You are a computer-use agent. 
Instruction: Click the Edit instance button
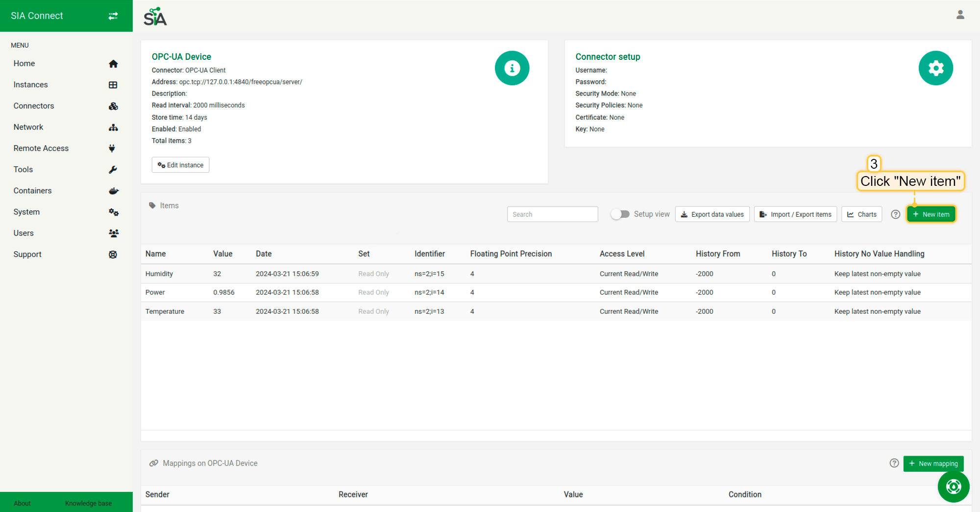tap(180, 165)
